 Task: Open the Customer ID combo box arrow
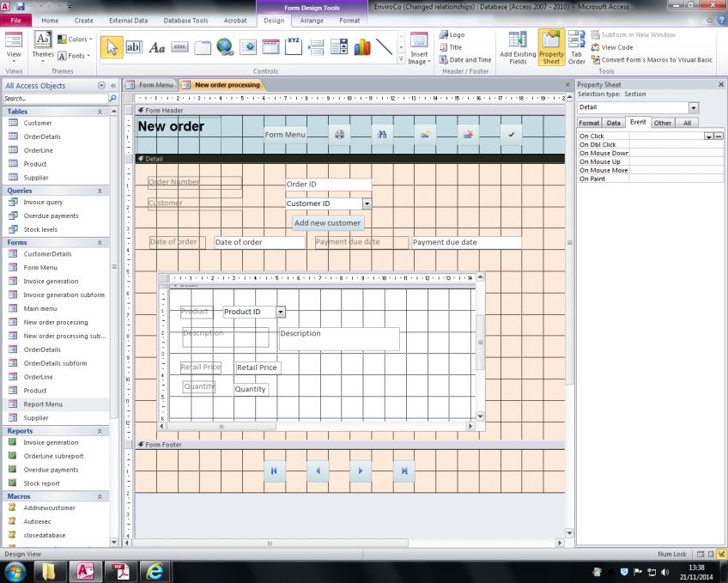click(x=367, y=203)
